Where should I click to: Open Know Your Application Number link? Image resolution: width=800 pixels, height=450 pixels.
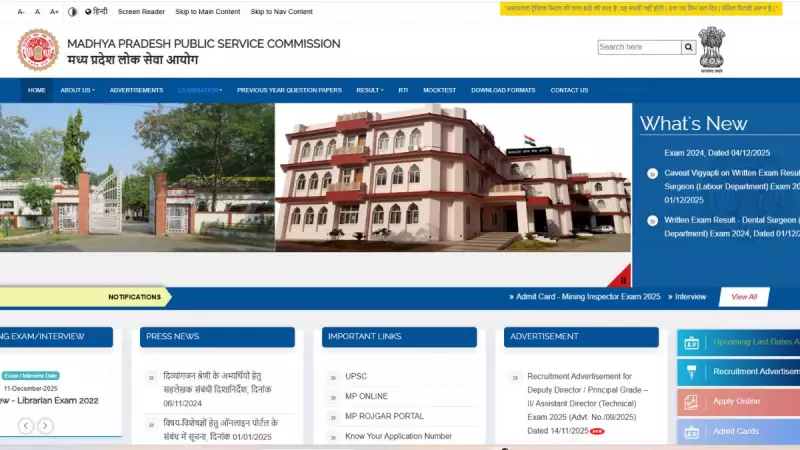tap(398, 436)
